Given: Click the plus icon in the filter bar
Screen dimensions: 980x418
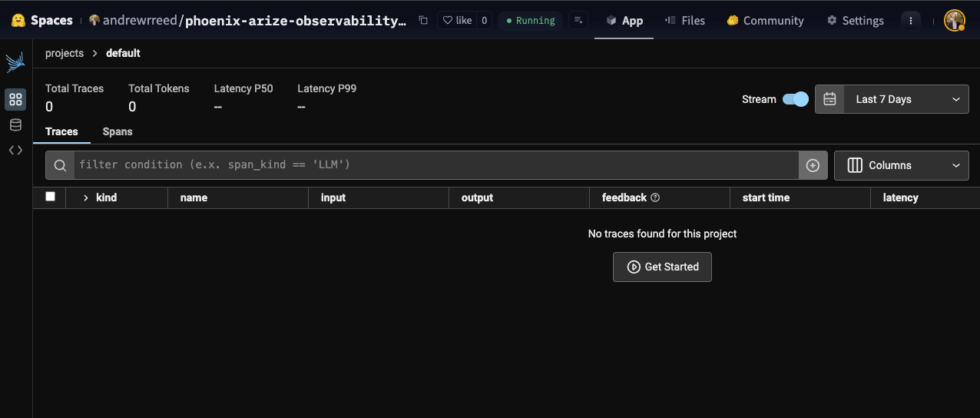Looking at the screenshot, I should [x=813, y=165].
